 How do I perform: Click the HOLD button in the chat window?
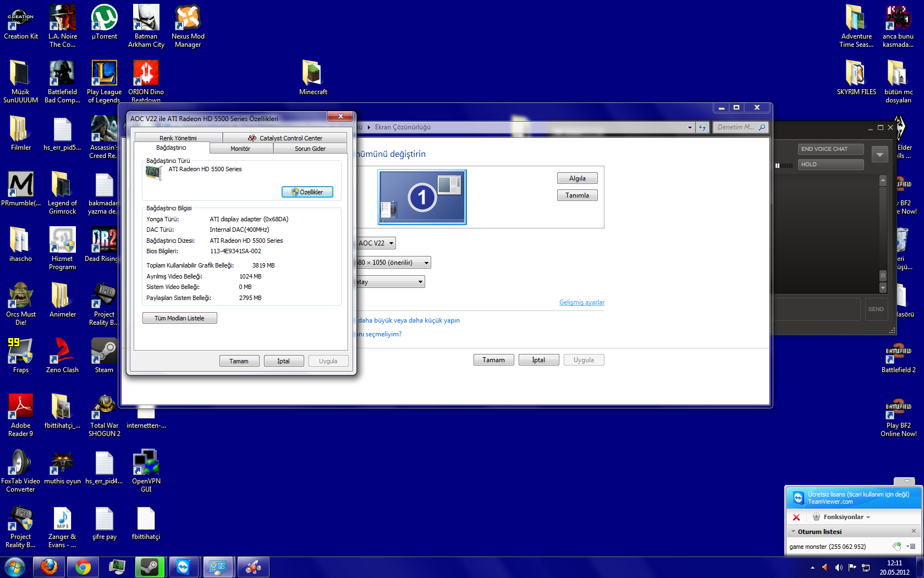pyautogui.click(x=831, y=165)
